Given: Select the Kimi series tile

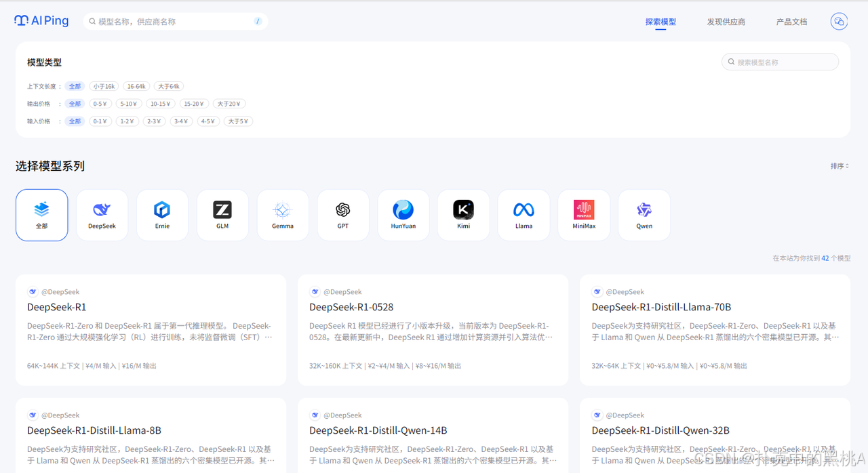Looking at the screenshot, I should coord(463,215).
